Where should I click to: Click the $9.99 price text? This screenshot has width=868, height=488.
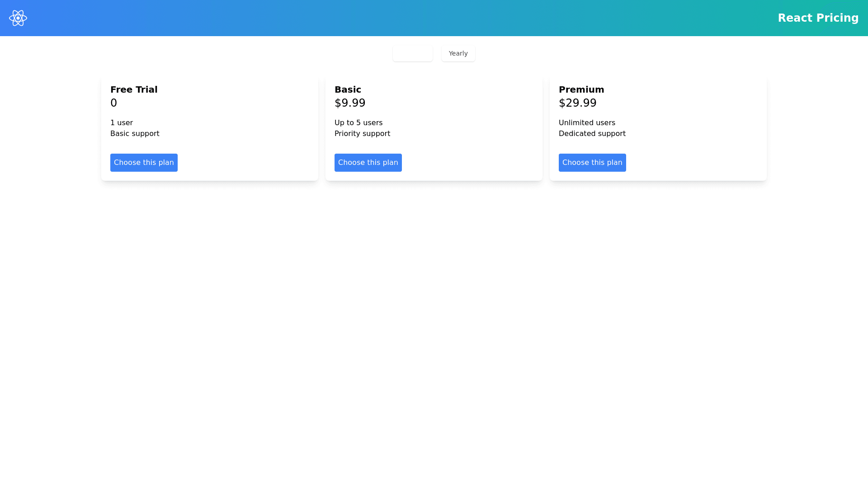coord(350,103)
